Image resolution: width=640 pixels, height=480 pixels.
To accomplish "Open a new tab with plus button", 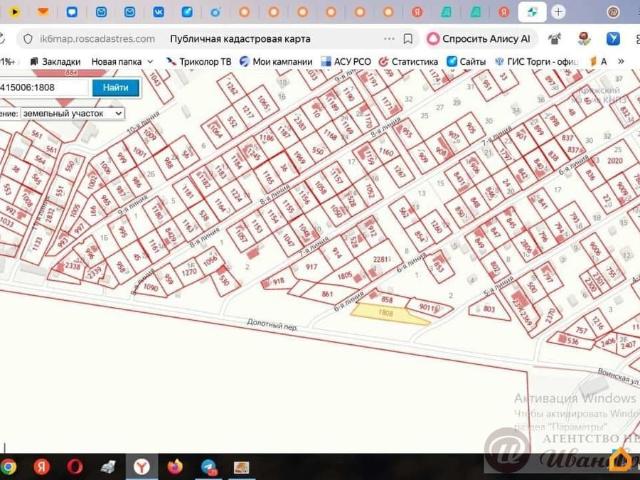I will pyautogui.click(x=558, y=12).
